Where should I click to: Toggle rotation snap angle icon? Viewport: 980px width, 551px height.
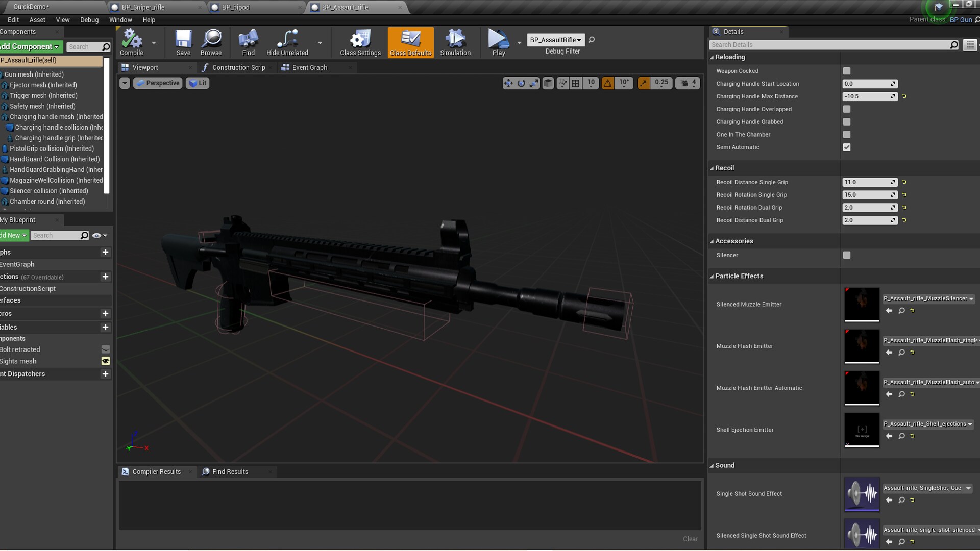click(x=607, y=83)
